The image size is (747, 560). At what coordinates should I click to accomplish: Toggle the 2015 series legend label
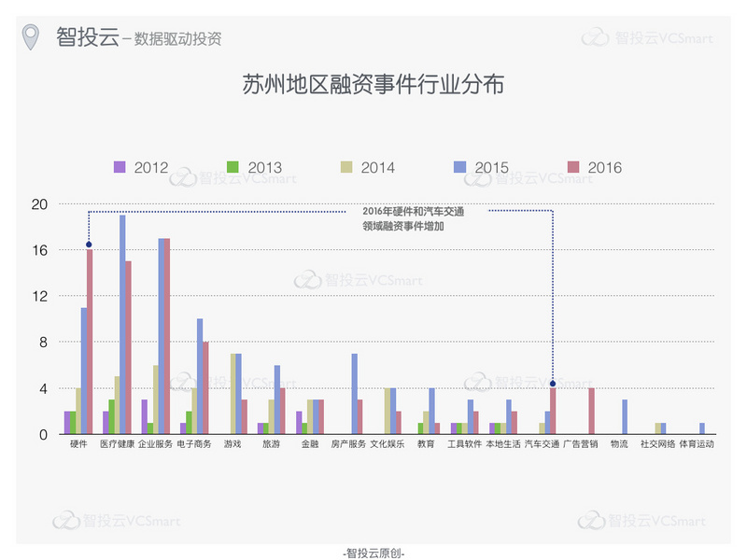(491, 168)
